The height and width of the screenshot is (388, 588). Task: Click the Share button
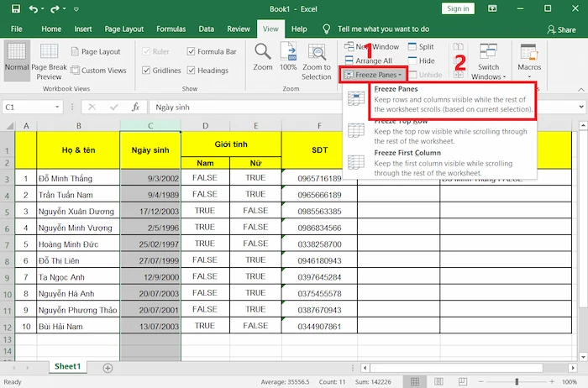point(561,29)
